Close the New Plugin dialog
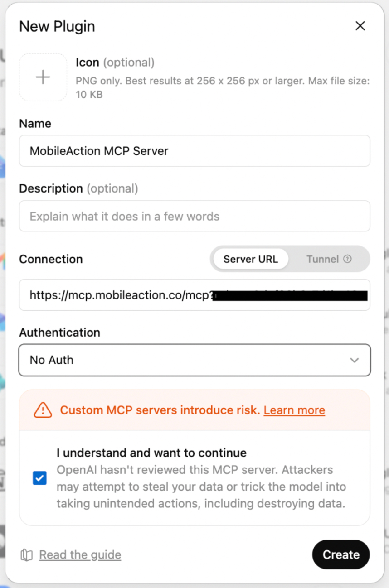Screen dimensions: 389x588 tap(360, 26)
